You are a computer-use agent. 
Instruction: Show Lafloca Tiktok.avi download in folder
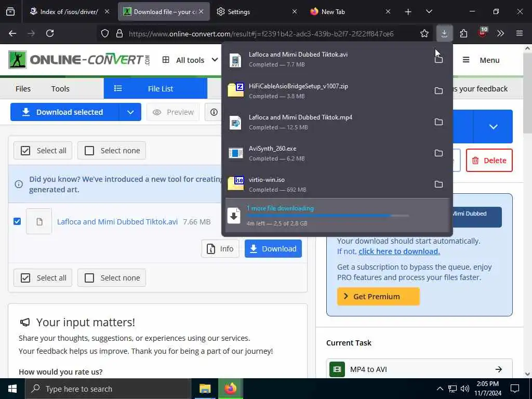coord(438,59)
